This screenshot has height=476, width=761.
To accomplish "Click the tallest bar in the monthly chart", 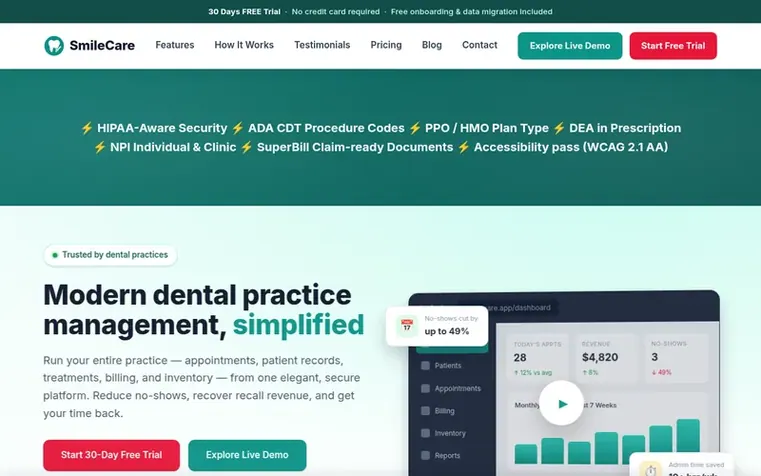I will (688, 436).
